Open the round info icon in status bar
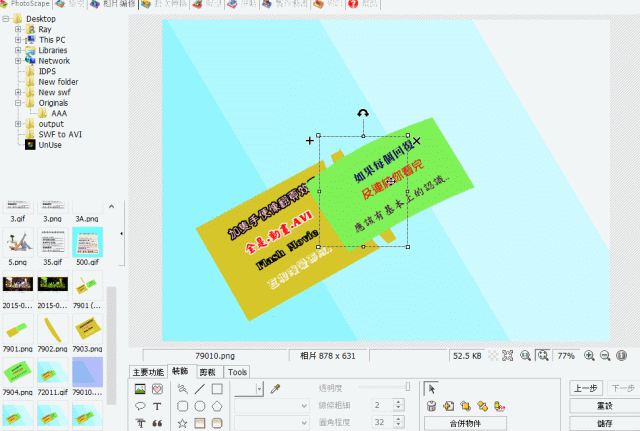The width and height of the screenshot is (640, 431). [x=621, y=356]
